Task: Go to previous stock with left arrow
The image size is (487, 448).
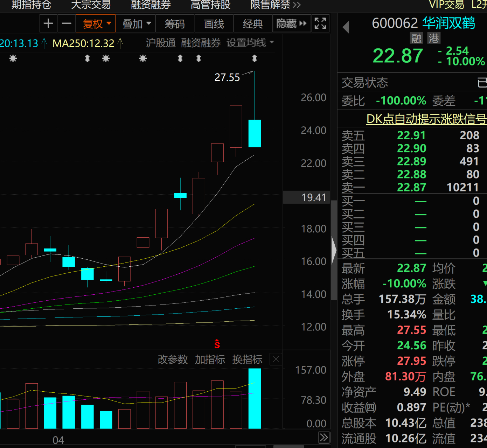Action: point(346,27)
